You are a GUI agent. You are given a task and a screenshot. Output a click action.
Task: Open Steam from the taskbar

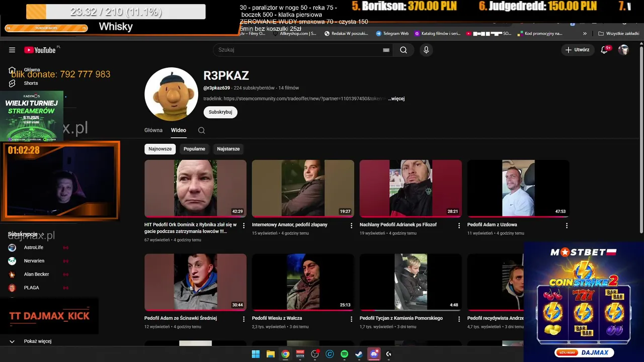coord(359,354)
